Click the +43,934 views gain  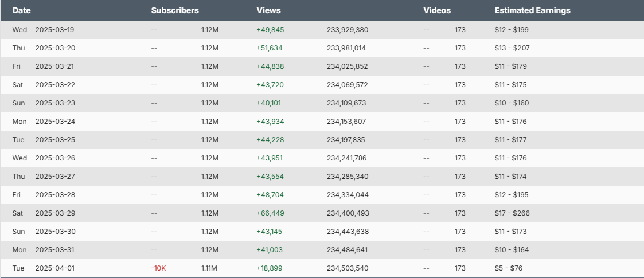(x=270, y=122)
